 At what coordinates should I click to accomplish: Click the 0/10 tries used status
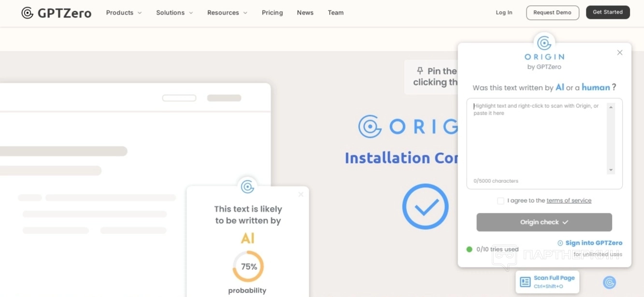pos(492,250)
